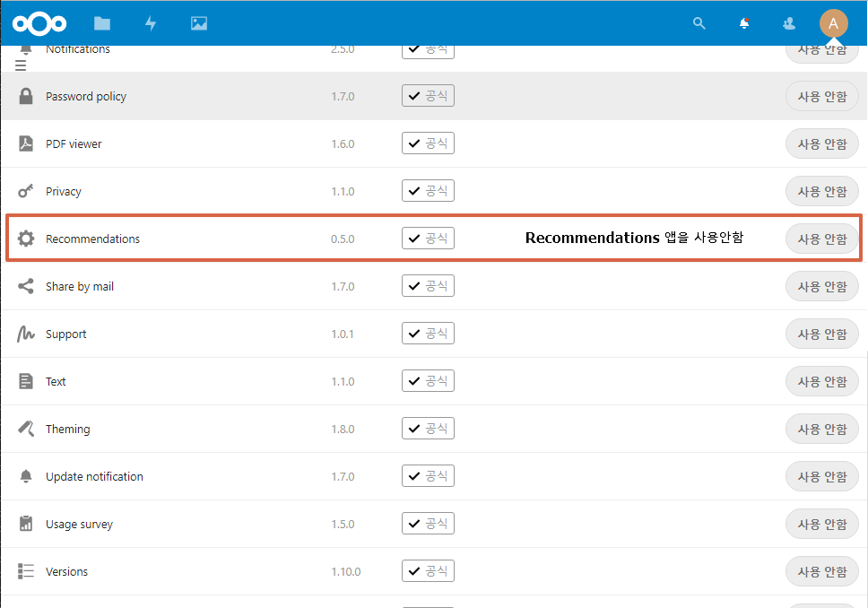Select the Recommendations app name
Screen dimensions: 868x608
coord(92,239)
